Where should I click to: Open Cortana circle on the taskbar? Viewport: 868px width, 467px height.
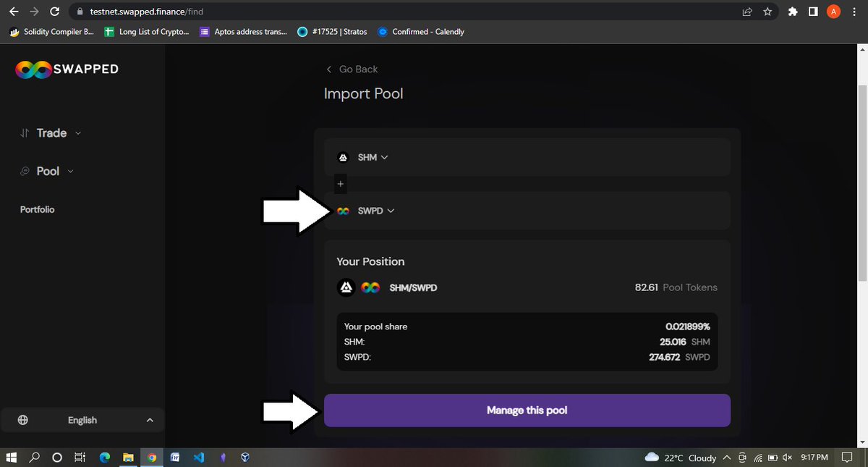pos(57,458)
